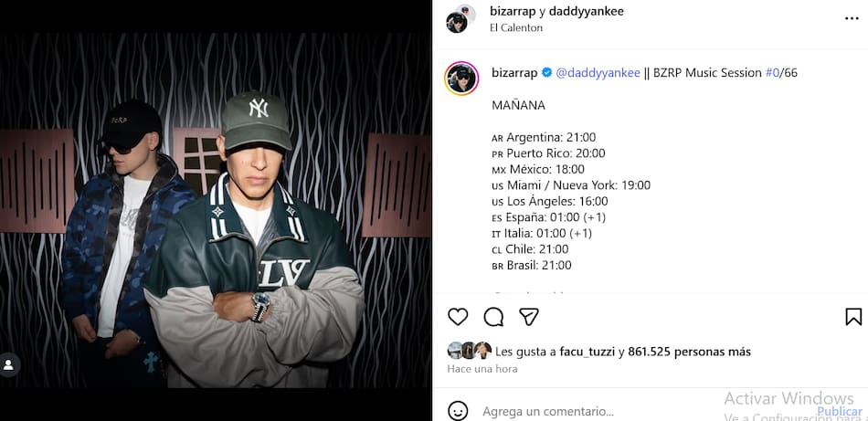Screen dimensions: 868x421
Task: Follow the @daddyyankee mention in caption
Action: pos(598,72)
